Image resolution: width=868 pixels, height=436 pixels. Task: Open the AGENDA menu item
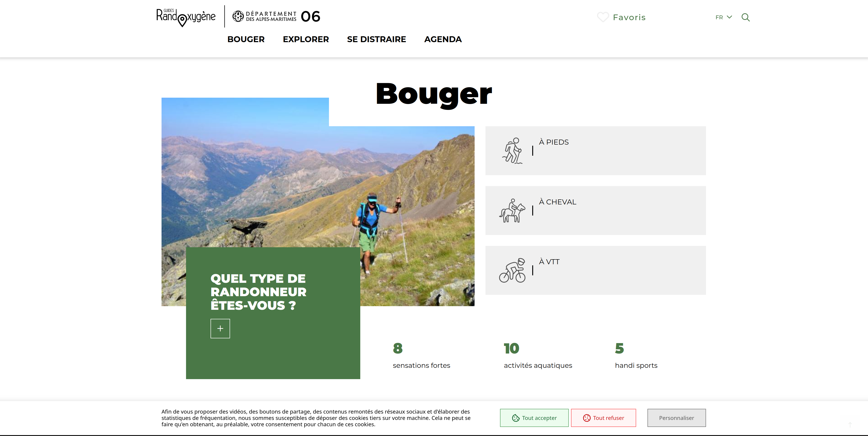(x=443, y=39)
